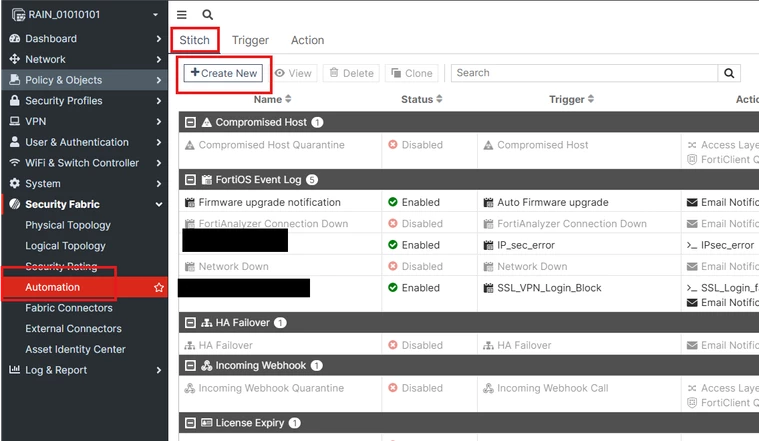Open the Security Rating page
The image size is (759, 441).
tap(61, 266)
